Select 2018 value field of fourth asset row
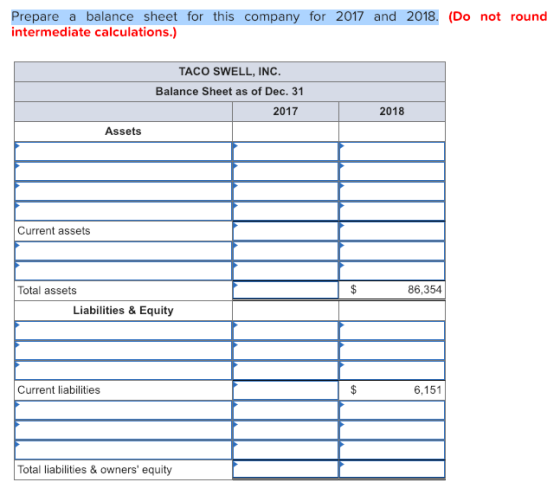 pyautogui.click(x=392, y=211)
